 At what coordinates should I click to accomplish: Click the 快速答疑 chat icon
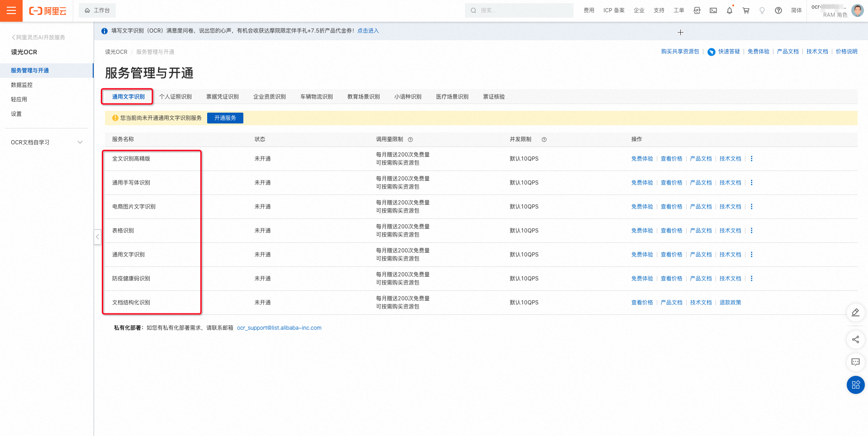[711, 52]
